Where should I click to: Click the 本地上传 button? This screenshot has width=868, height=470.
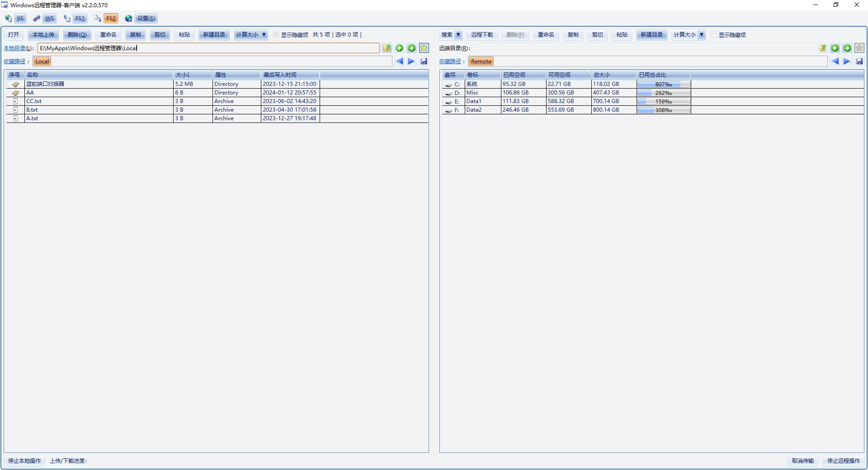point(43,35)
